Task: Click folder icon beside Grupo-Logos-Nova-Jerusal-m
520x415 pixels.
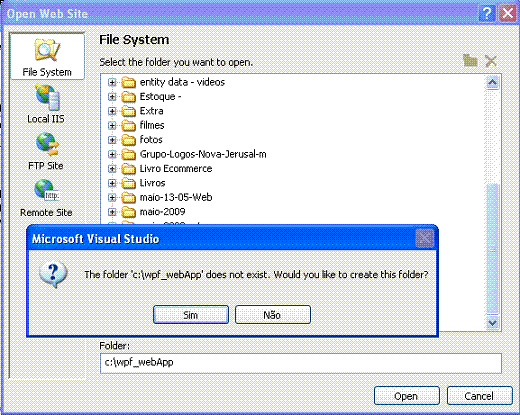Action: 128,154
